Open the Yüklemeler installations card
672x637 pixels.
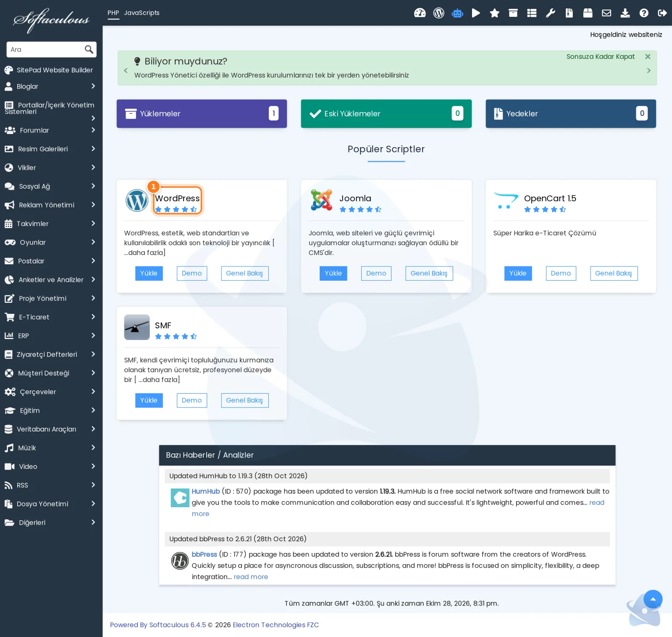pyautogui.click(x=202, y=114)
